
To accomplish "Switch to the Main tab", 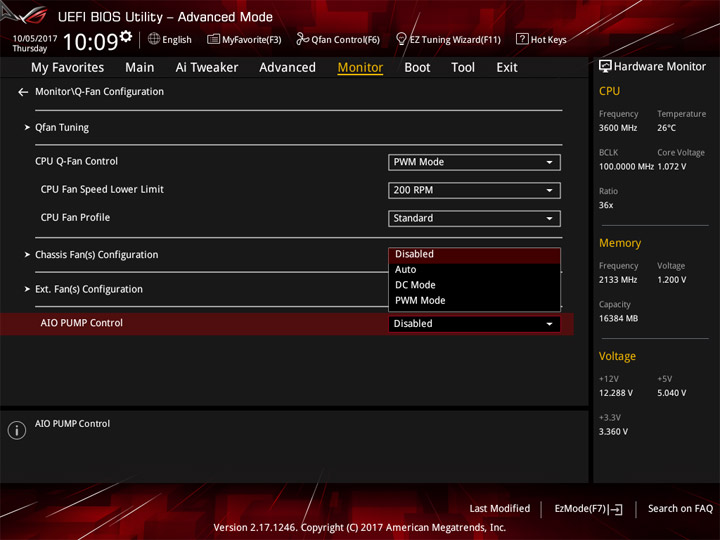I will pyautogui.click(x=140, y=68).
